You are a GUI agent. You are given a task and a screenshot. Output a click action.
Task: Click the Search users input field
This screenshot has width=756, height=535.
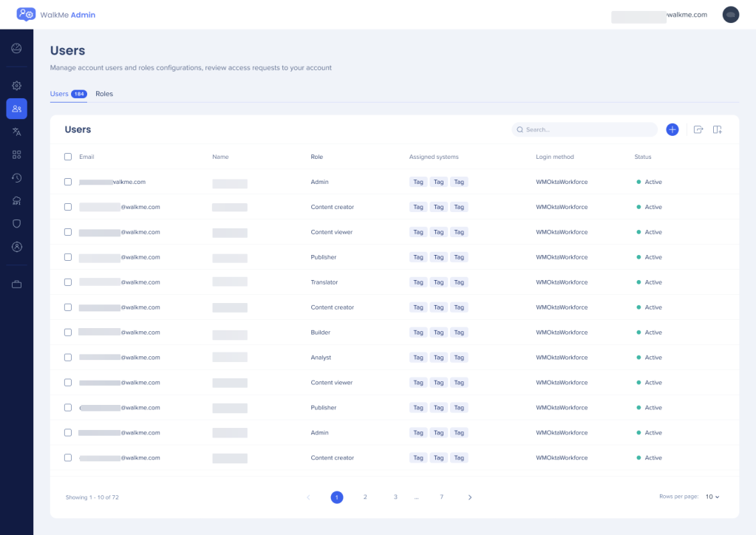pyautogui.click(x=588, y=130)
